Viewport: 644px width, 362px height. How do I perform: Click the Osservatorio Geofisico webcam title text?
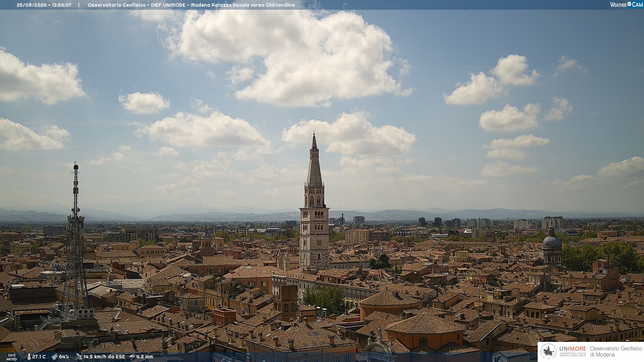[x=191, y=5]
